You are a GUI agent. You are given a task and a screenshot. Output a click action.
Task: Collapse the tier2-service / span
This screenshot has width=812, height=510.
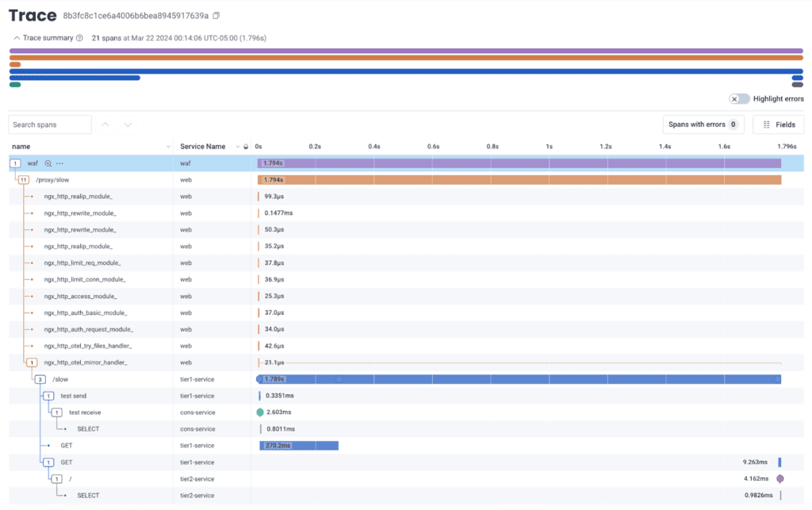coord(57,479)
